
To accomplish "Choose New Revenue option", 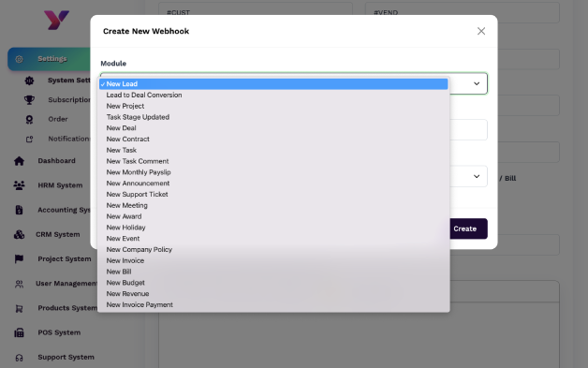I will 273,294.
